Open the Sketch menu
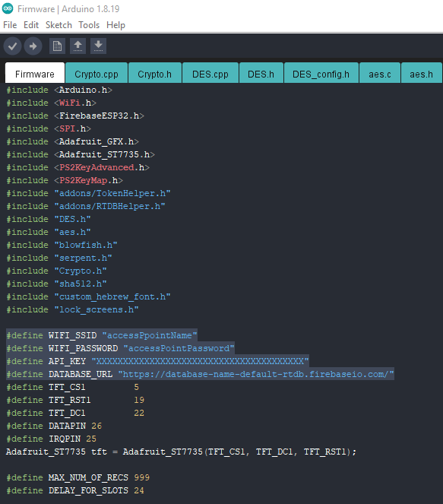This screenshot has height=504, width=443. [x=59, y=25]
